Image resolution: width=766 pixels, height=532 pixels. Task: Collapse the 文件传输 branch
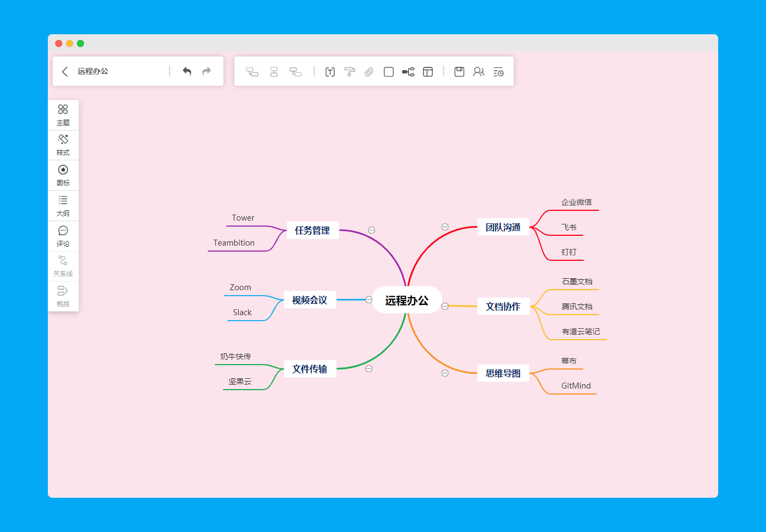point(369,368)
